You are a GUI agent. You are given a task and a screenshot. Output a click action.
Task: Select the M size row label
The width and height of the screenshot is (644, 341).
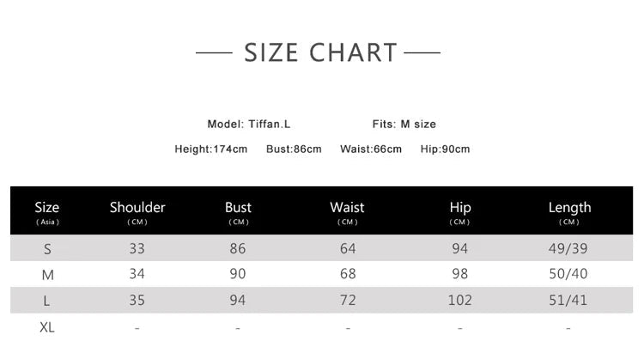(47, 275)
